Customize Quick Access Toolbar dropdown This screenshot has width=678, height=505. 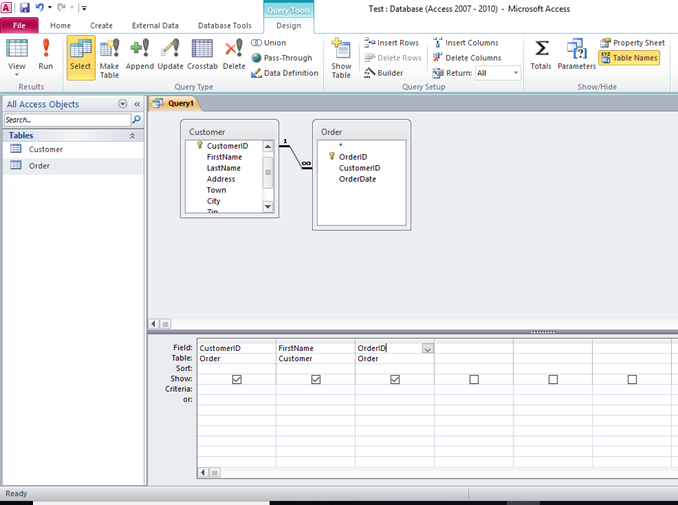coord(84,8)
